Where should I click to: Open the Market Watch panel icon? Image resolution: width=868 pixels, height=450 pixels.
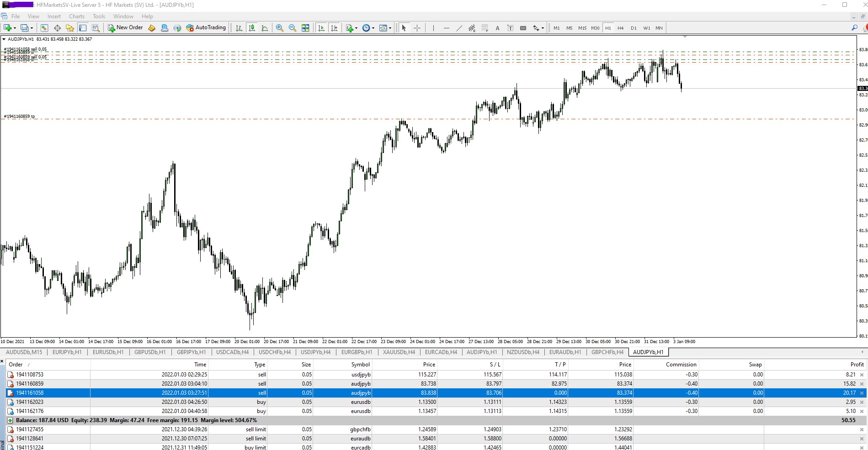44,28
